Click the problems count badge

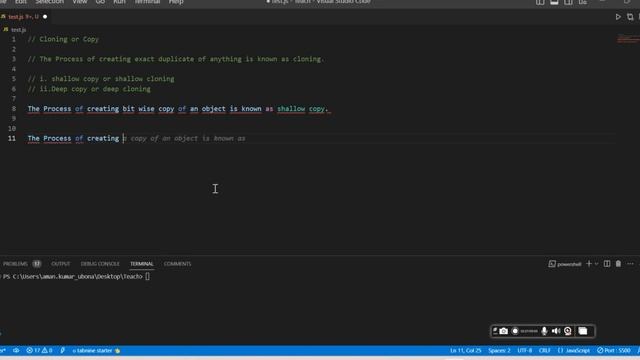(37, 264)
